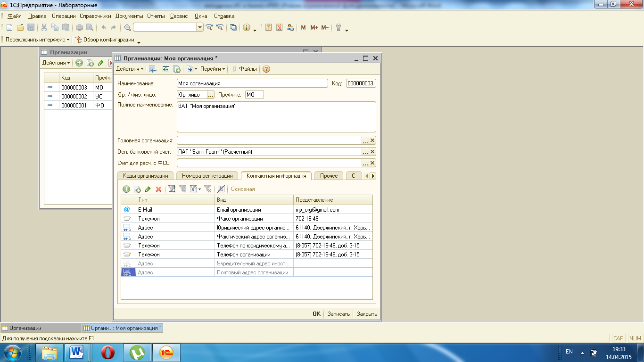Click the Find in list icon in form toolbar
Image resolution: width=644 pixels, height=362 pixels.
pyautogui.click(x=152, y=69)
